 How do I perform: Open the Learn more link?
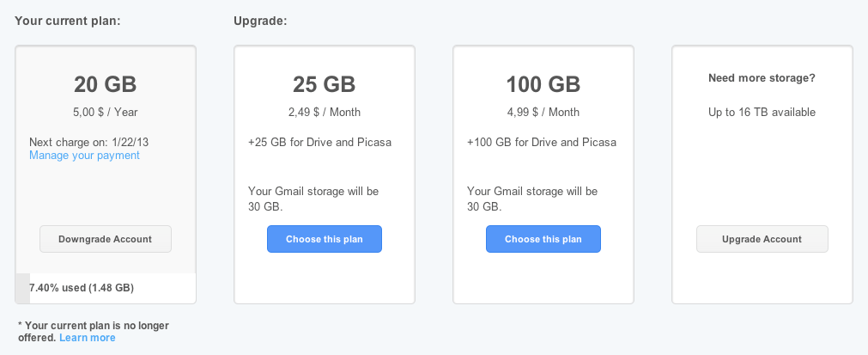(88, 338)
